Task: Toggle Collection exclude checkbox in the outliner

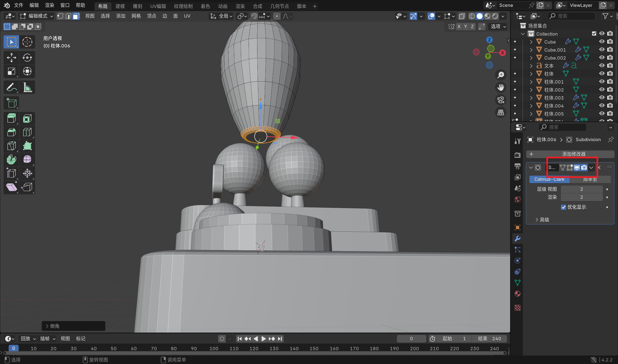Action: click(x=594, y=34)
